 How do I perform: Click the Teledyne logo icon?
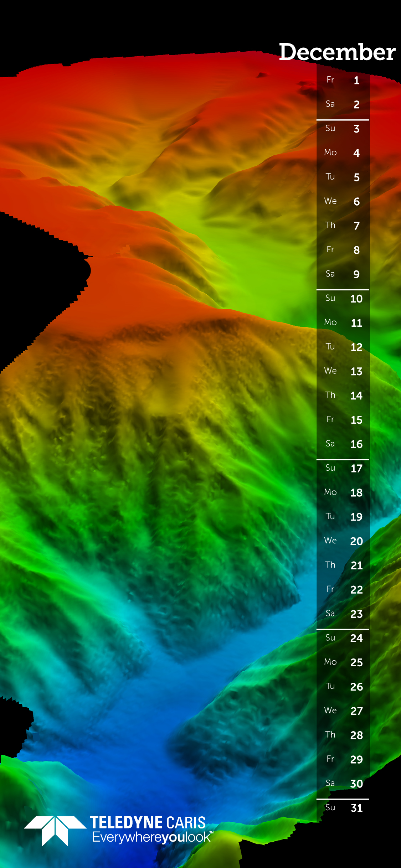pos(55,830)
